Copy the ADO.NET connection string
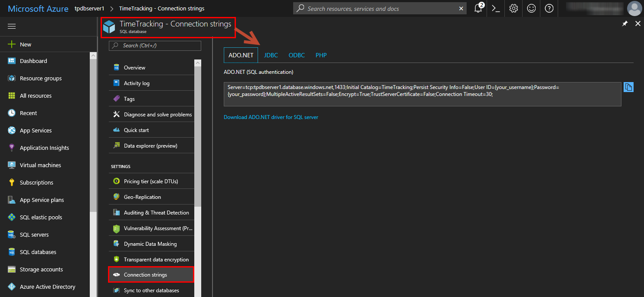The width and height of the screenshot is (644, 297). click(x=628, y=87)
